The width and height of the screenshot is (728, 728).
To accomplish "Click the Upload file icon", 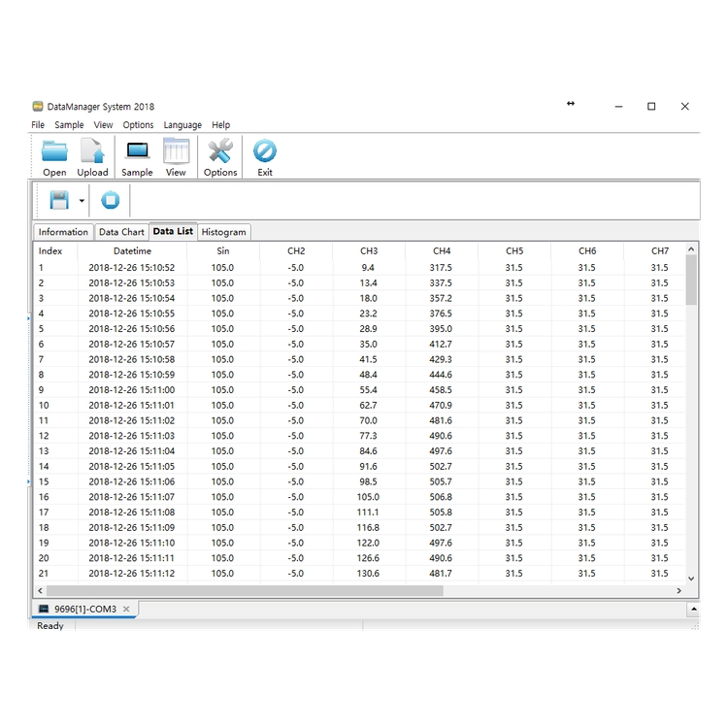I will coord(92,151).
